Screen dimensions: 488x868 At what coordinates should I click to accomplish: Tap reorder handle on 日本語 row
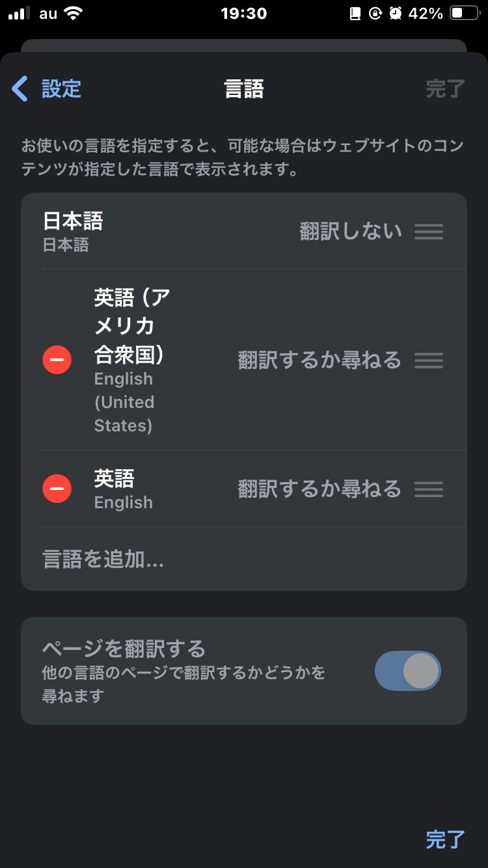[x=429, y=232]
